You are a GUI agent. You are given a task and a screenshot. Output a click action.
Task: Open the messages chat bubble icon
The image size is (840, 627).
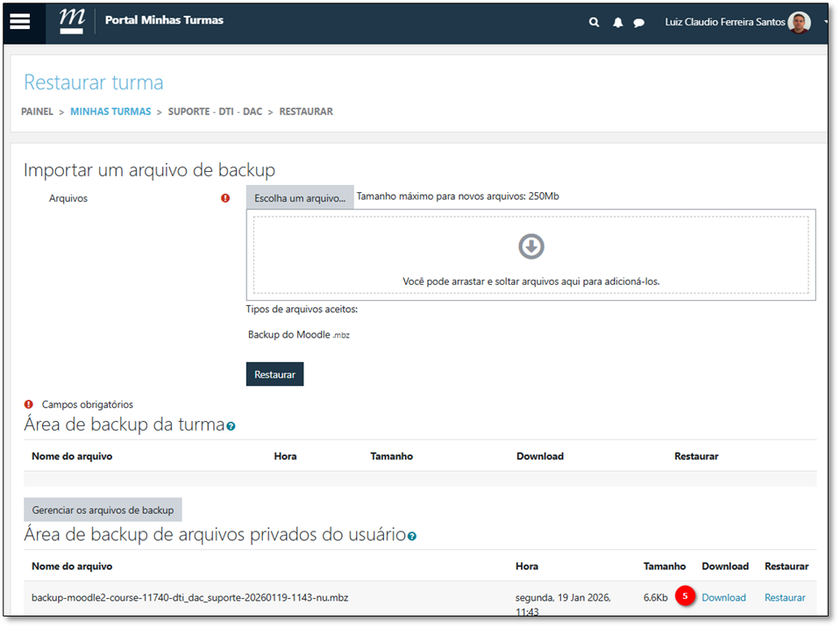click(x=639, y=23)
